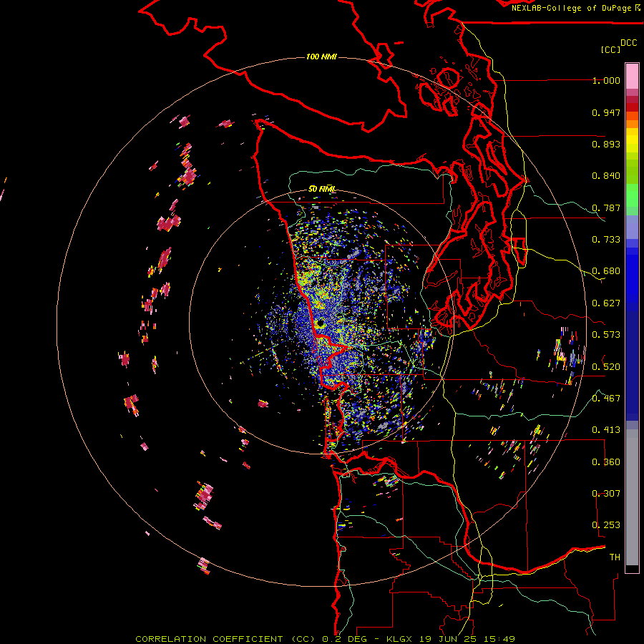This screenshot has width=644, height=644.
Task: Click the 50 NMI range ring label
Action: tap(323, 189)
